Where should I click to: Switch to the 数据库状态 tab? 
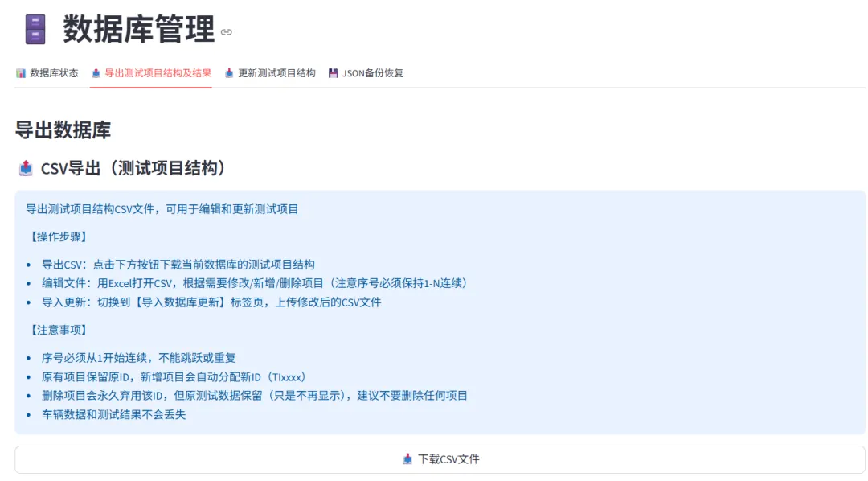[47, 73]
